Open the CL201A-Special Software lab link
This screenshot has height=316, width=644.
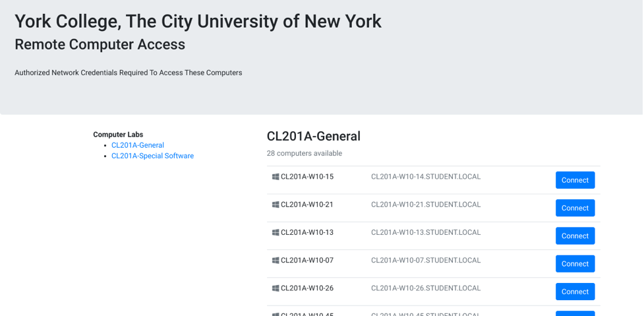(152, 156)
